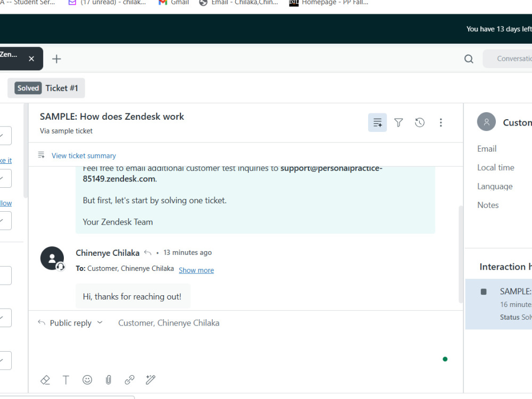Show ticket events history clock icon
532x399 pixels.
(420, 122)
